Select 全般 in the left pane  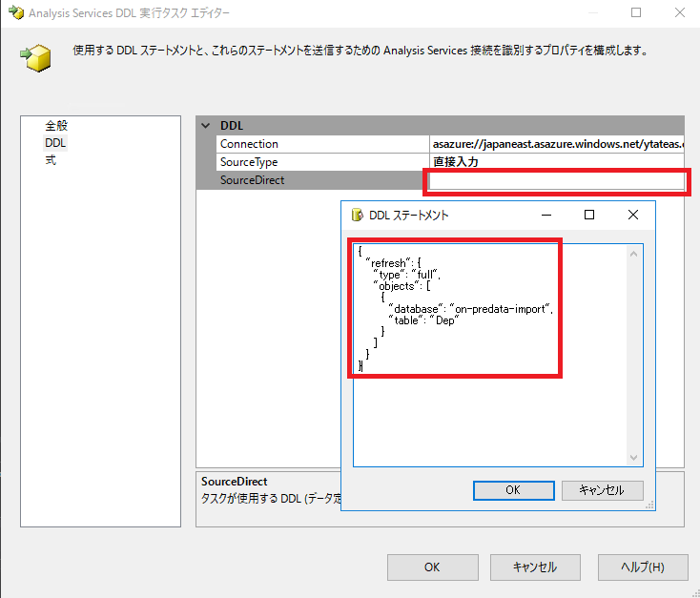point(56,125)
